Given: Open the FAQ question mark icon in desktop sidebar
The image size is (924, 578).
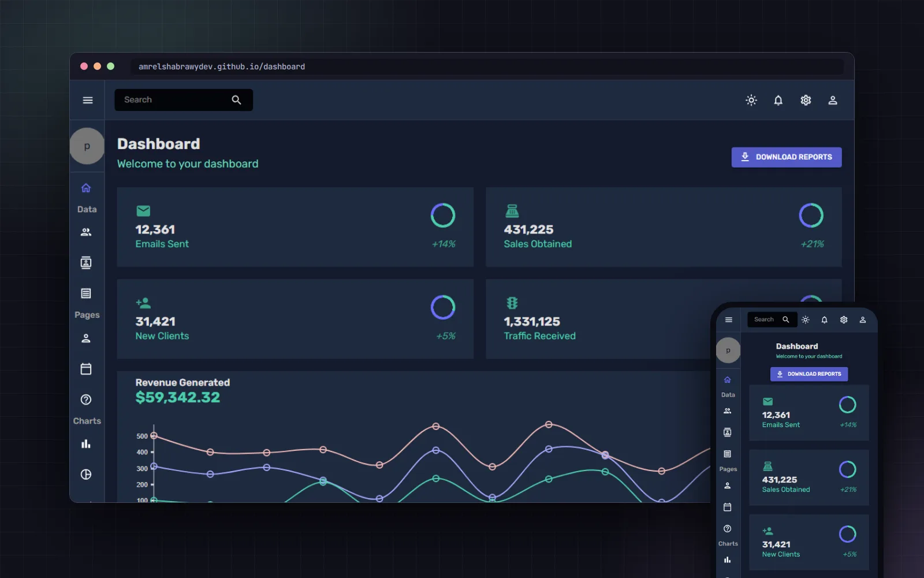Looking at the screenshot, I should (86, 399).
